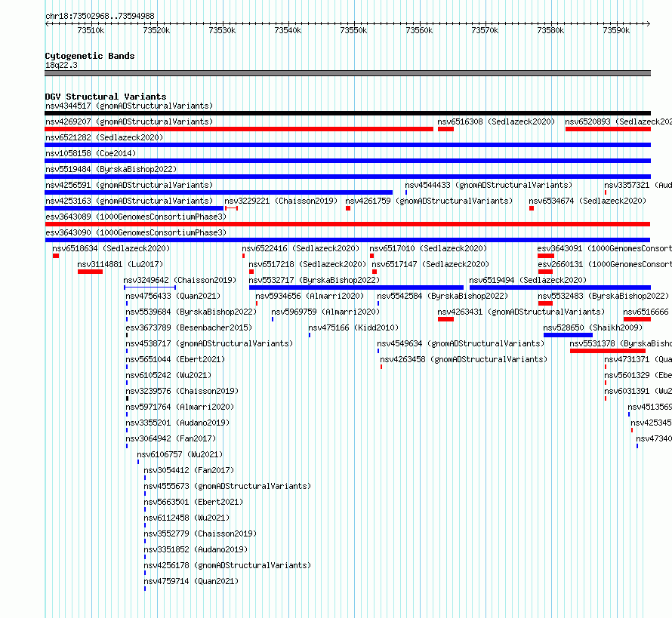
Task: Open the nsv3351852 (Audano2019) label
Action: point(196,549)
